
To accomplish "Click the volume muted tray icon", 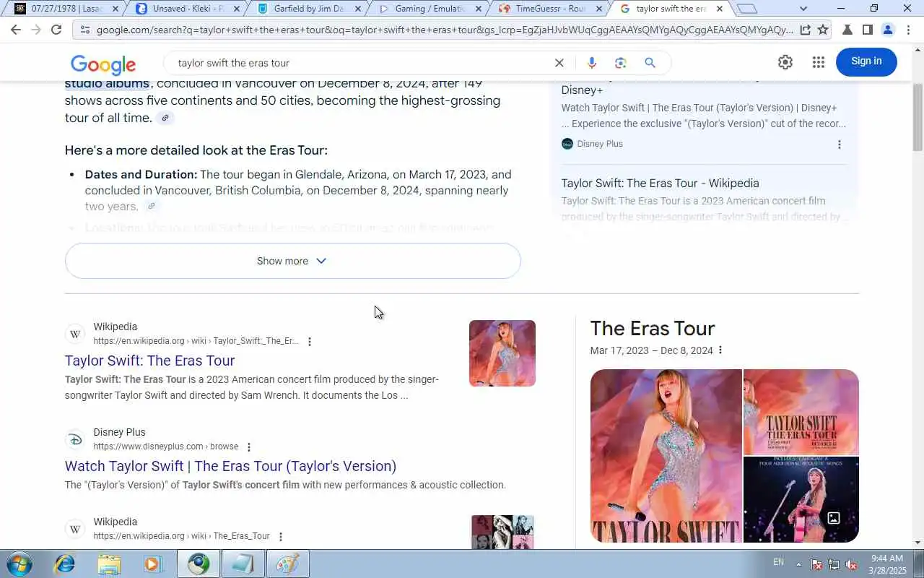I will [851, 564].
